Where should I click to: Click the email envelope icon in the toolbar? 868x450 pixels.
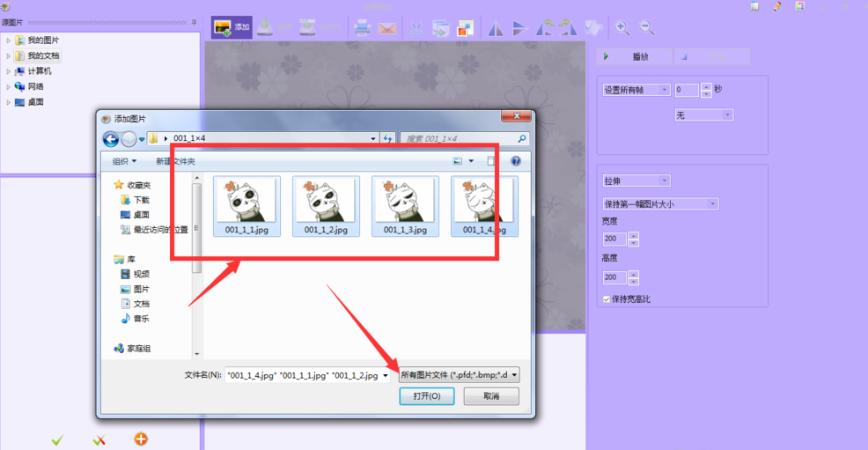(x=387, y=27)
